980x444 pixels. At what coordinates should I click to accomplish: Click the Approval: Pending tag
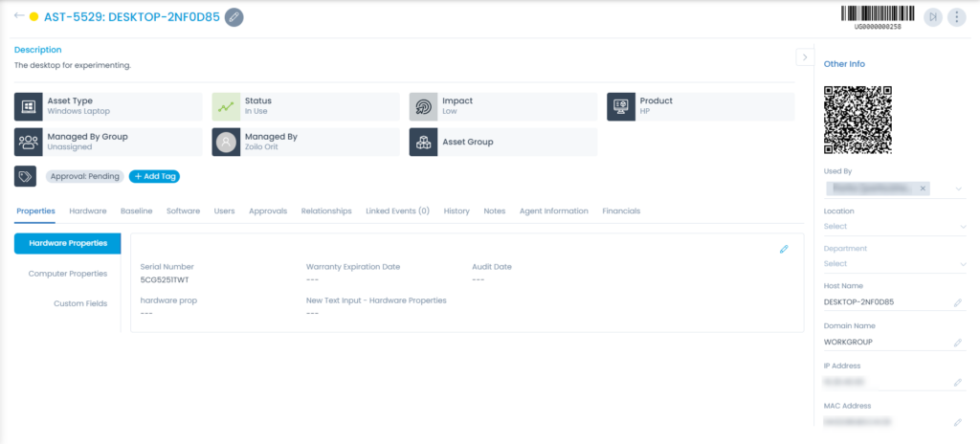(x=85, y=176)
